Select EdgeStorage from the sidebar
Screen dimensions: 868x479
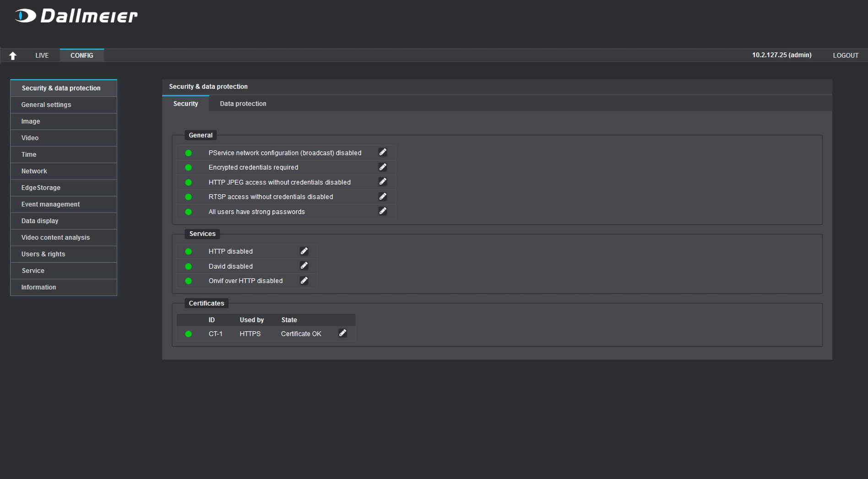tap(41, 187)
